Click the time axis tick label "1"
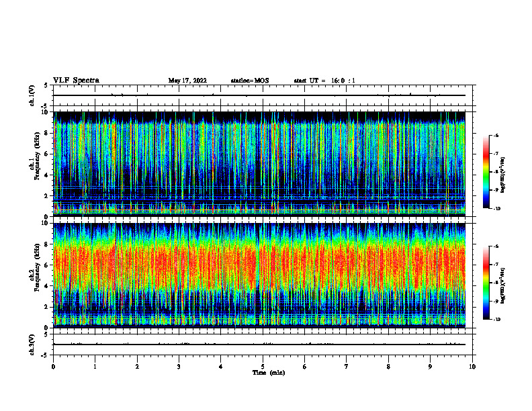The width and height of the screenshot is (532, 411). [95, 367]
